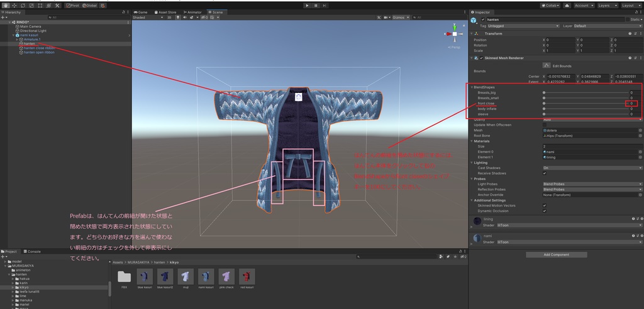Viewport: 644px width, 309px height.
Task: Open the nami material help icon
Action: (x=633, y=236)
